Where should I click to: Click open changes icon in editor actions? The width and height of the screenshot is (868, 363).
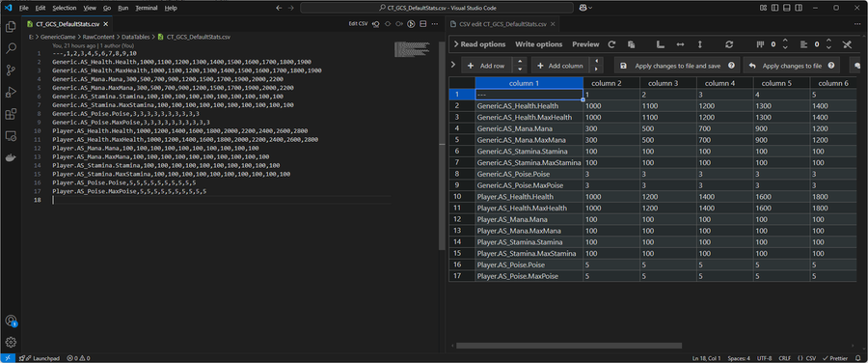click(x=376, y=24)
